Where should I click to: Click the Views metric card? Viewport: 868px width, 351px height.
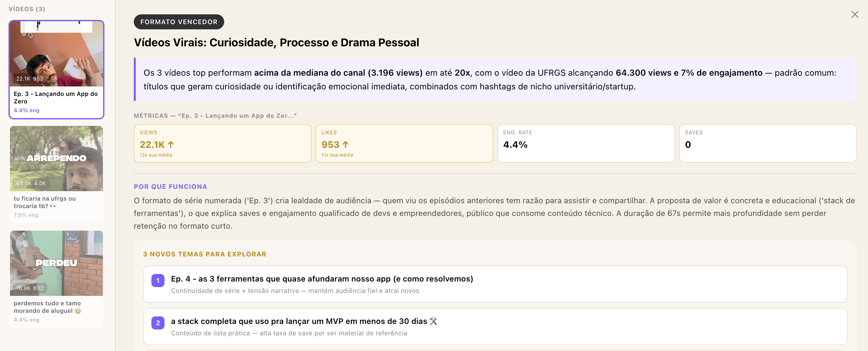click(x=223, y=144)
